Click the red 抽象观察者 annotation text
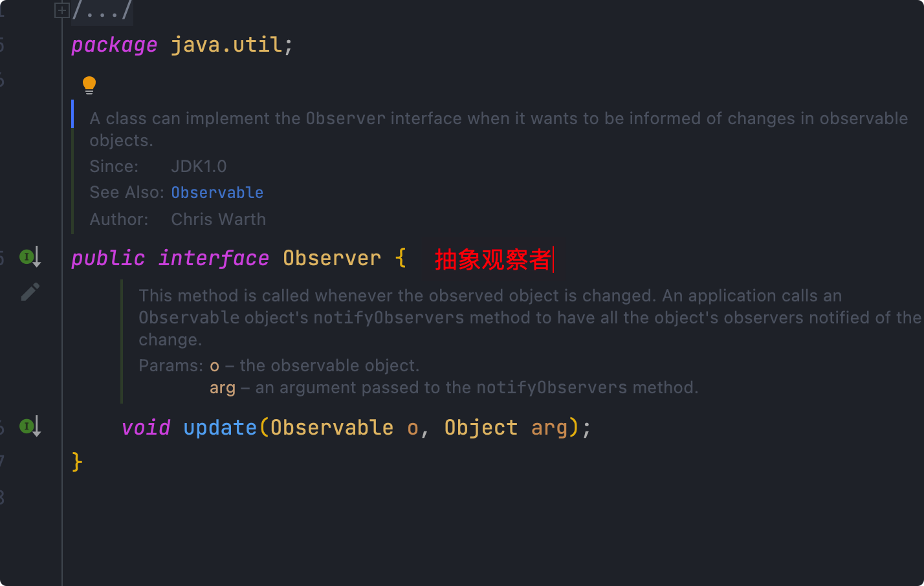Screen dimensions: 924x586 [x=492, y=259]
